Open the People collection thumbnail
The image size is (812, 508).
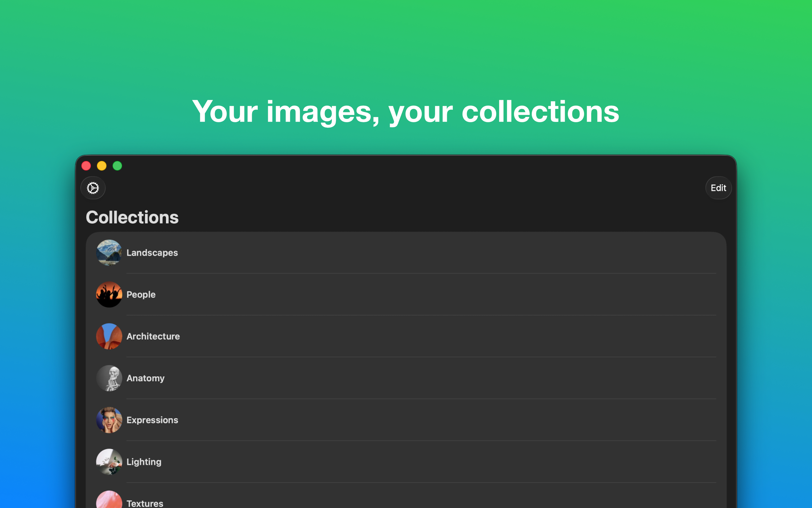[109, 294]
